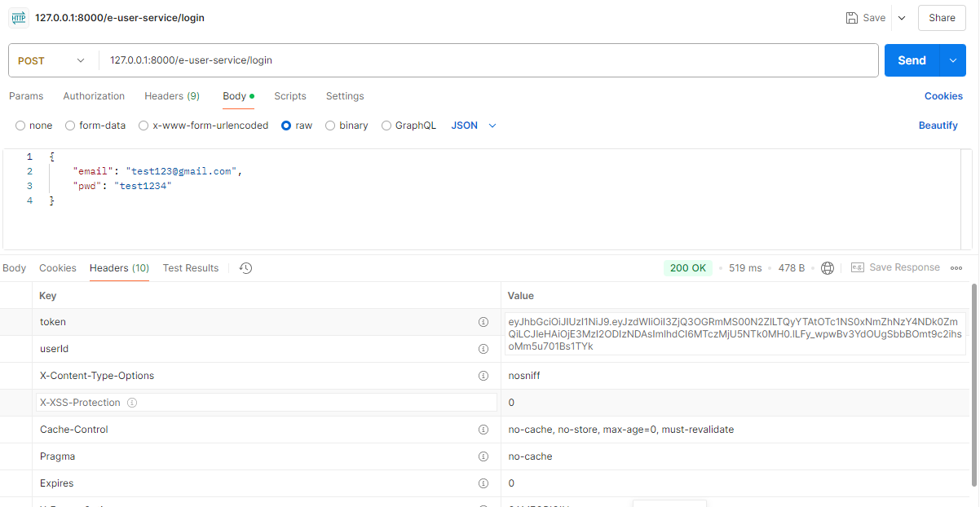Click info icon beside X-XSS-Protection
The height and width of the screenshot is (507, 980).
[x=132, y=403]
